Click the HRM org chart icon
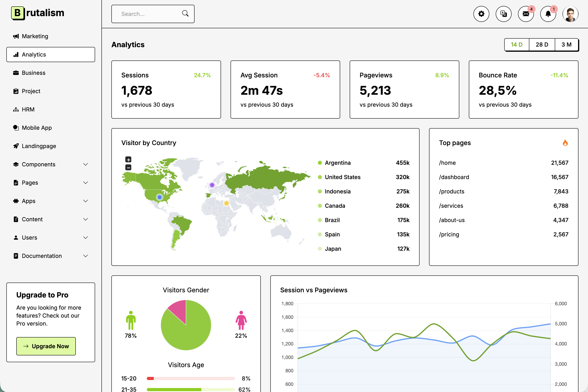 pyautogui.click(x=16, y=109)
